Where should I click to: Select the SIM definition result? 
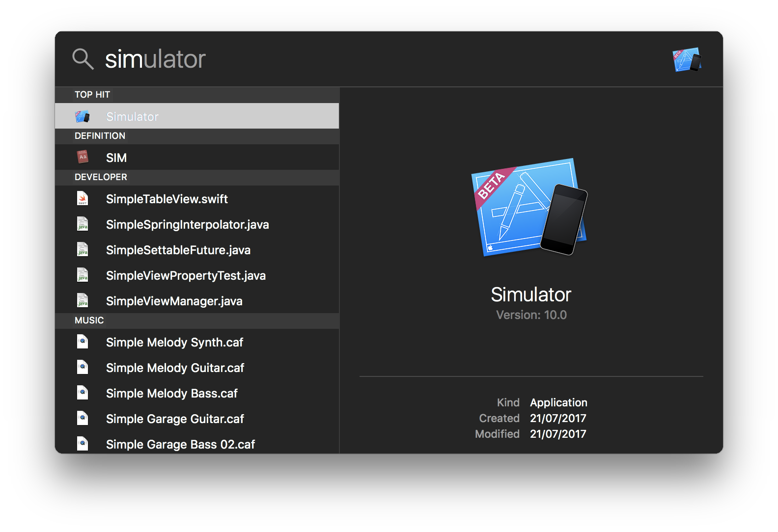(197, 158)
